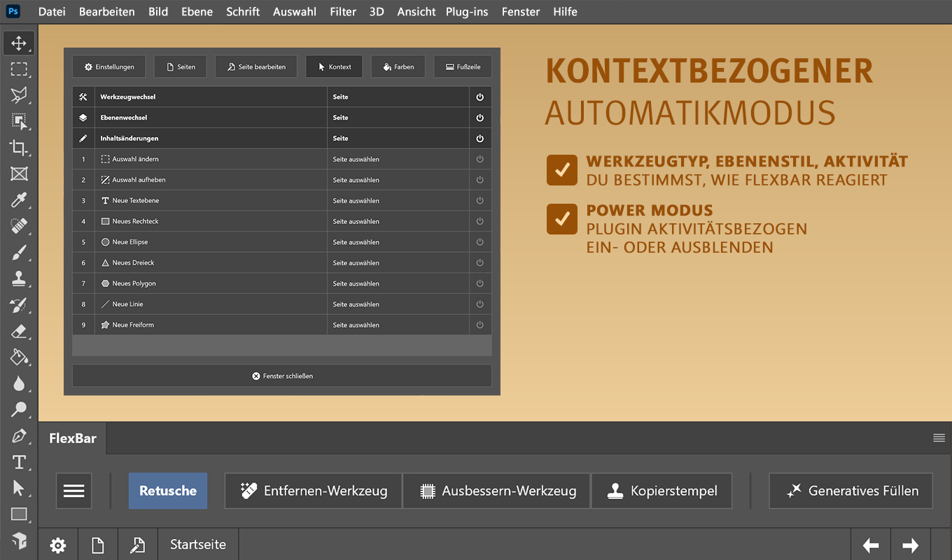Image resolution: width=952 pixels, height=560 pixels.
Task: Select the Object Selection tool
Action: (x=19, y=121)
